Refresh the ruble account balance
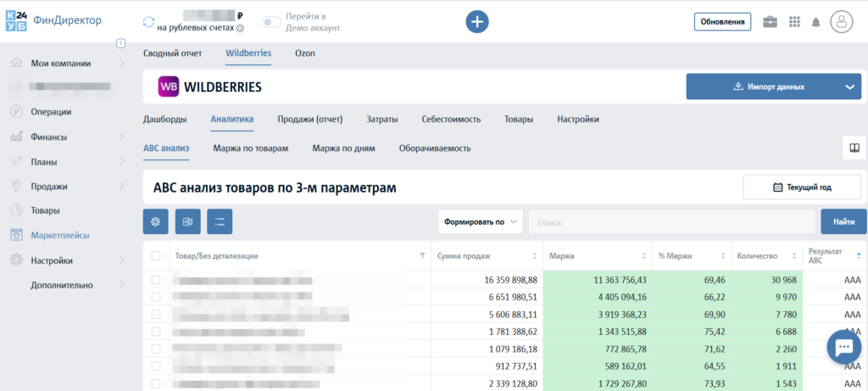Image resolution: width=868 pixels, height=391 pixels. [x=148, y=21]
